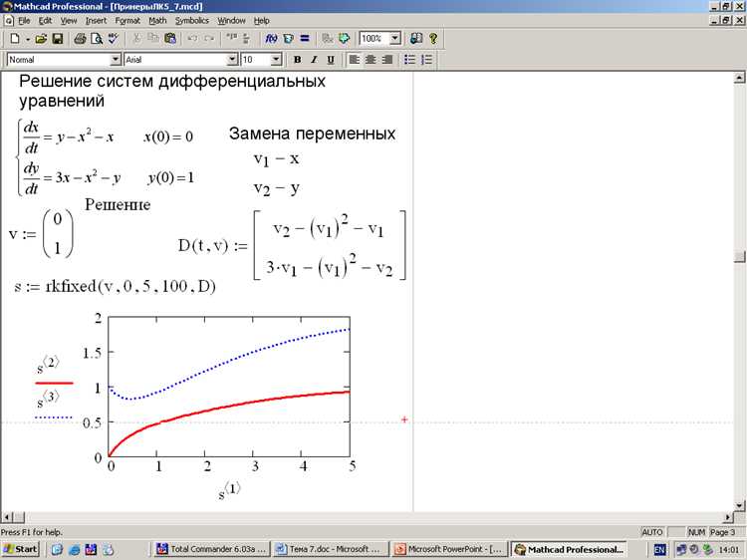747x560 pixels.
Task: Open Help with the question mark icon
Action: tap(433, 39)
